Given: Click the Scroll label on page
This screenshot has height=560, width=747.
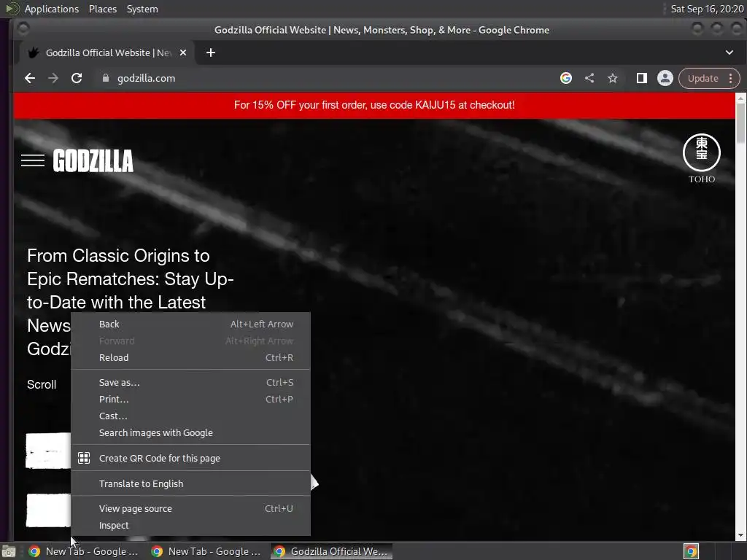Looking at the screenshot, I should [42, 384].
